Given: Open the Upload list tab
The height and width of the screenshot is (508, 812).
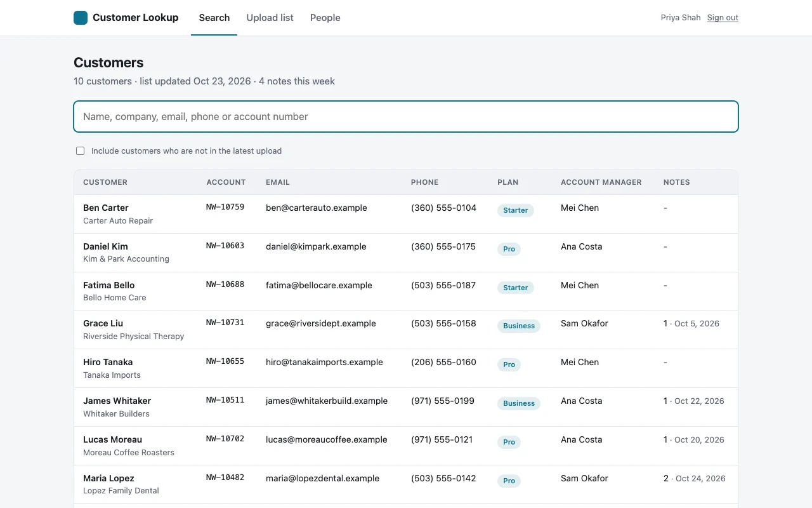Looking at the screenshot, I should click(270, 18).
